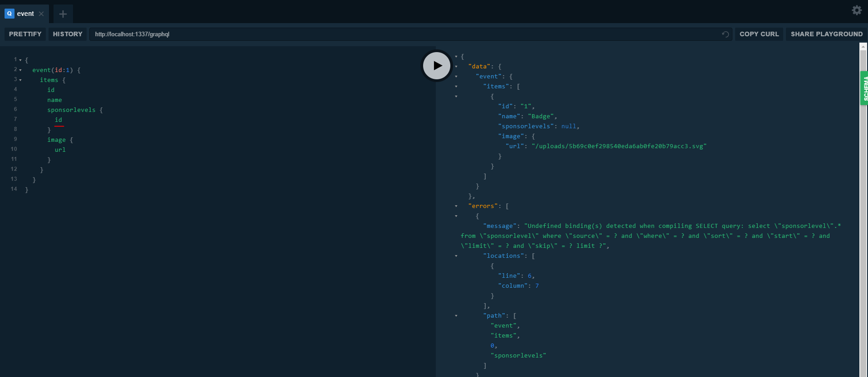
Task: Collapse the items fold arrow on line 3
Action: coord(20,80)
